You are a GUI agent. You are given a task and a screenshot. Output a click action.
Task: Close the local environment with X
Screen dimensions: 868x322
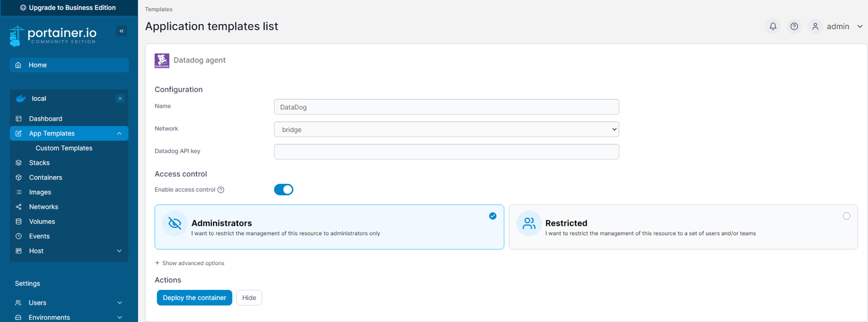pos(120,98)
